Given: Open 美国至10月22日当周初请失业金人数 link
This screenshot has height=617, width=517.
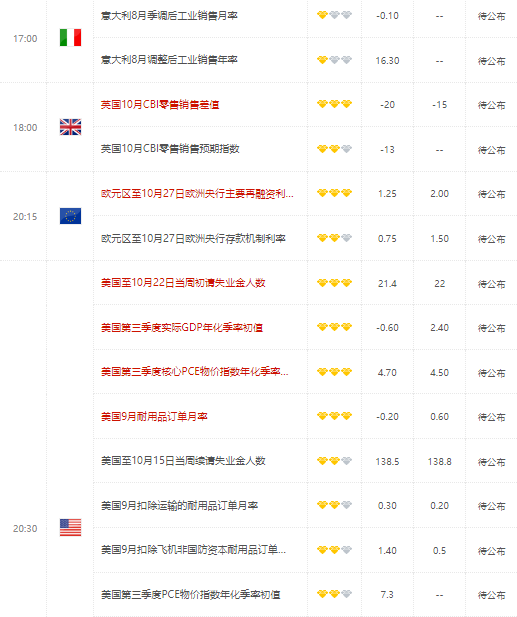Looking at the screenshot, I should (x=183, y=283).
